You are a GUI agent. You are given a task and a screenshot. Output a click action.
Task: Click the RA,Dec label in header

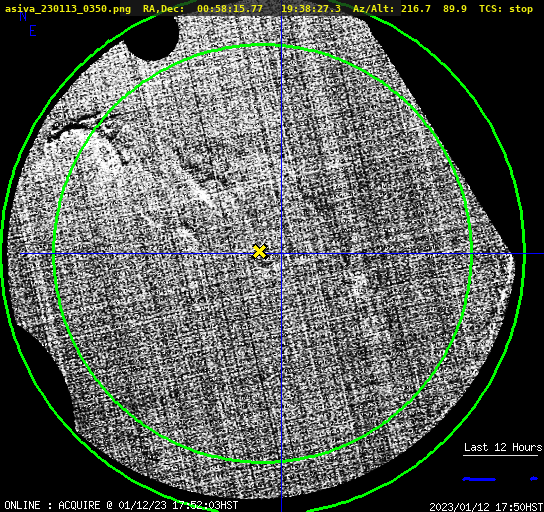(x=163, y=9)
